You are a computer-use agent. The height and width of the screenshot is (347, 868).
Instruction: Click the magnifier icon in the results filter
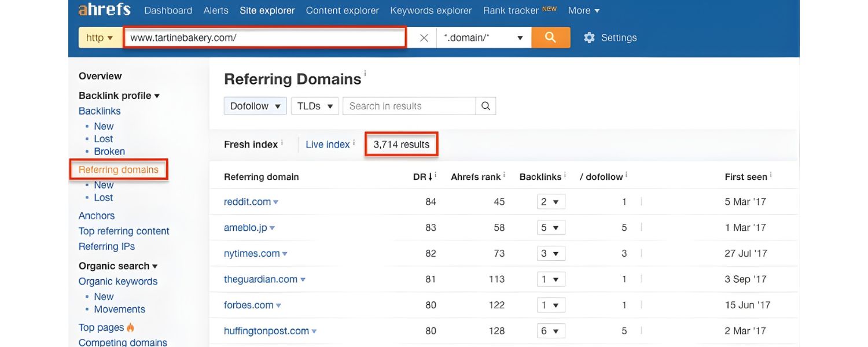point(486,105)
